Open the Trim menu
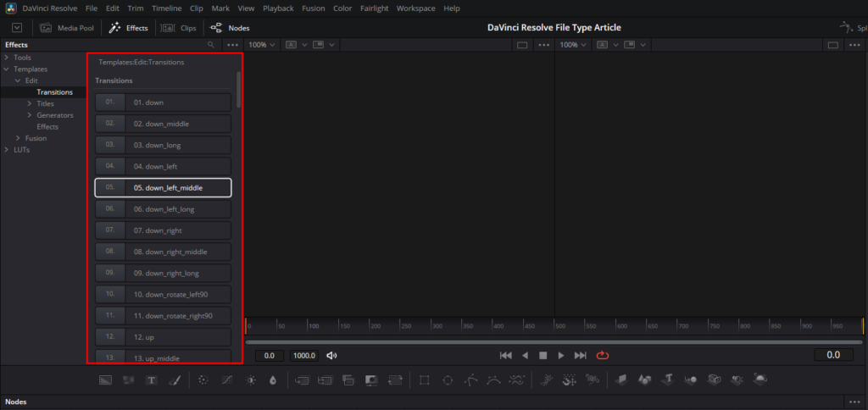The height and width of the screenshot is (410, 868). click(x=135, y=8)
